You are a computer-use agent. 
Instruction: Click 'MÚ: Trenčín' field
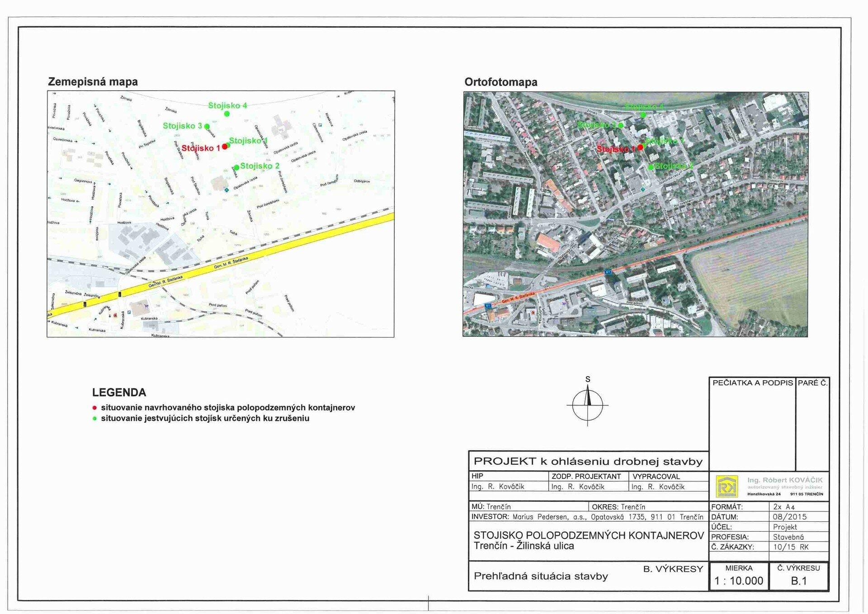(x=491, y=507)
